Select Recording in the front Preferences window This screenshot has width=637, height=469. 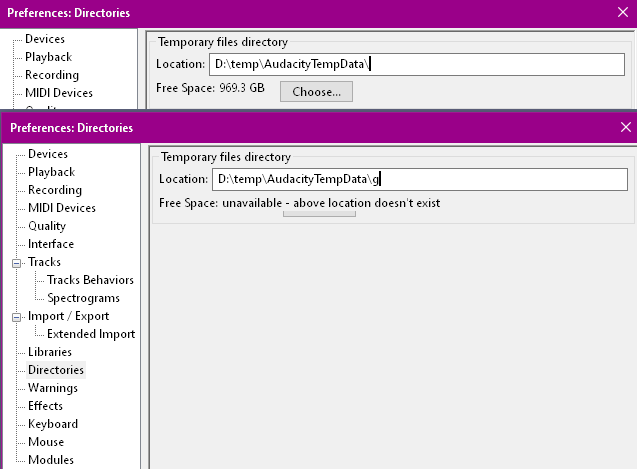[x=55, y=190]
